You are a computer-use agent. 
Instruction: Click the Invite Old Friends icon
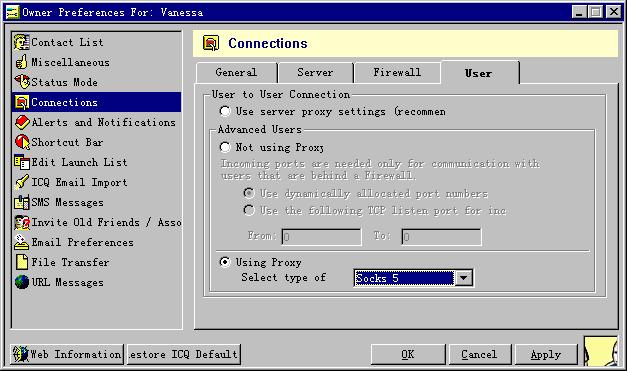(22, 222)
